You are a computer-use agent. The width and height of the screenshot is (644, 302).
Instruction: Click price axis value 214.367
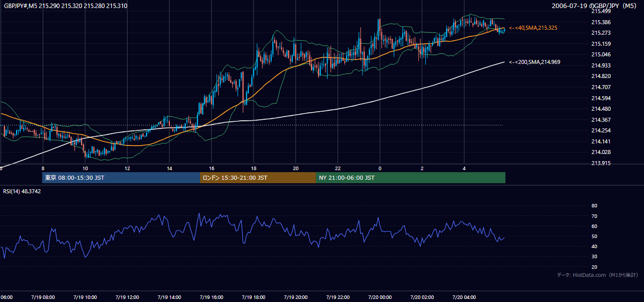[601, 120]
